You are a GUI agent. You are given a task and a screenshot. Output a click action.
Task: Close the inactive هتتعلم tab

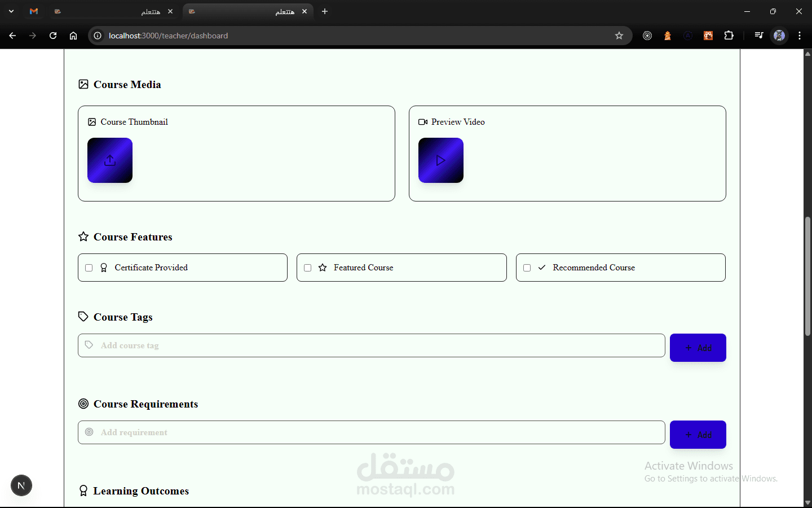coord(170,11)
